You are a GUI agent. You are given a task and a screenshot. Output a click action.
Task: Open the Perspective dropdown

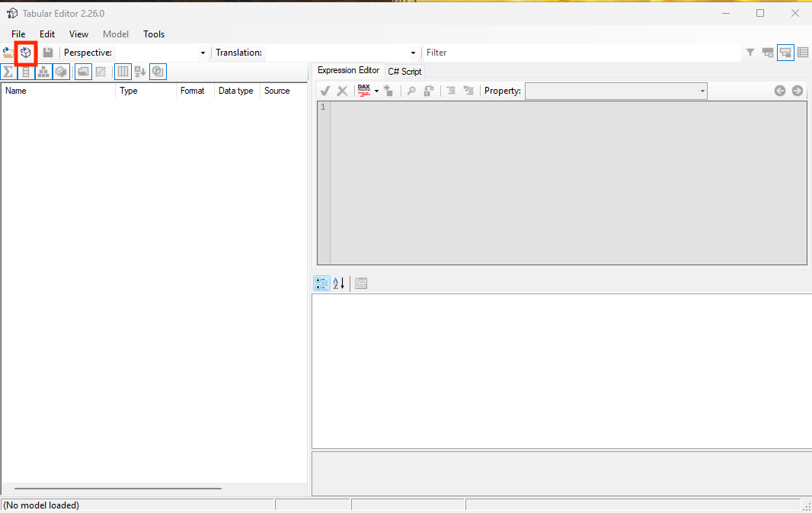point(203,53)
